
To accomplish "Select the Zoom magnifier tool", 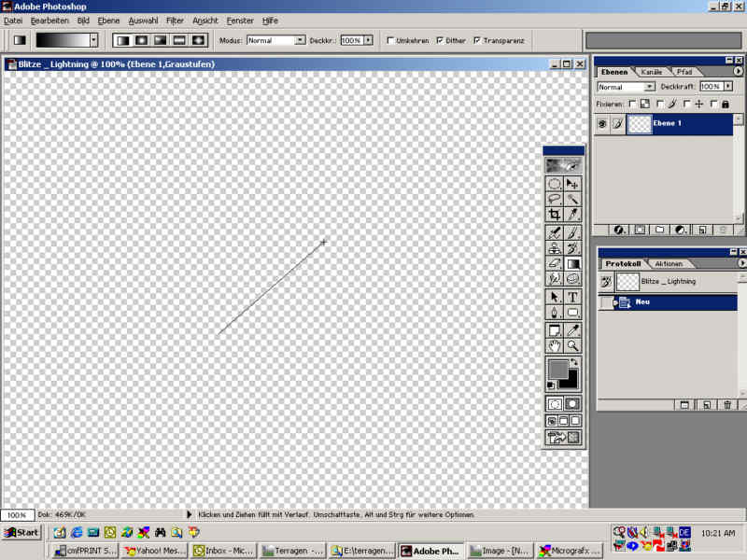I will (572, 346).
